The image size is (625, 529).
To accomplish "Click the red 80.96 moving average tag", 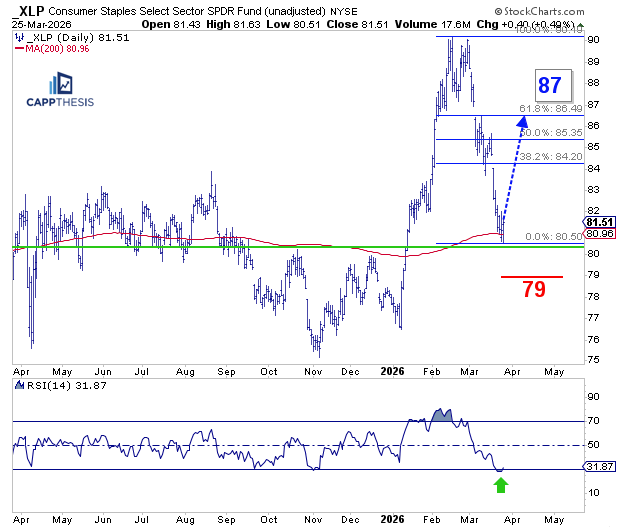I will [x=599, y=233].
